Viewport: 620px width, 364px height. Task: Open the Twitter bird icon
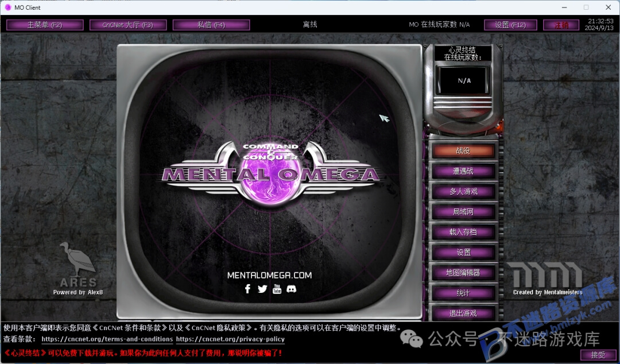[262, 289]
